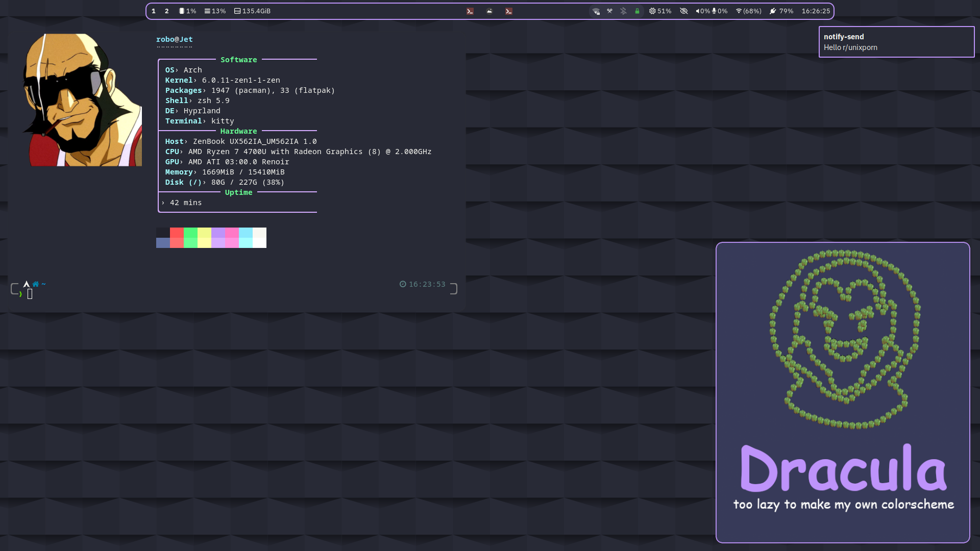Click the scissors screenshot tray icon
Viewport: 980px width, 551px height.
tap(609, 11)
